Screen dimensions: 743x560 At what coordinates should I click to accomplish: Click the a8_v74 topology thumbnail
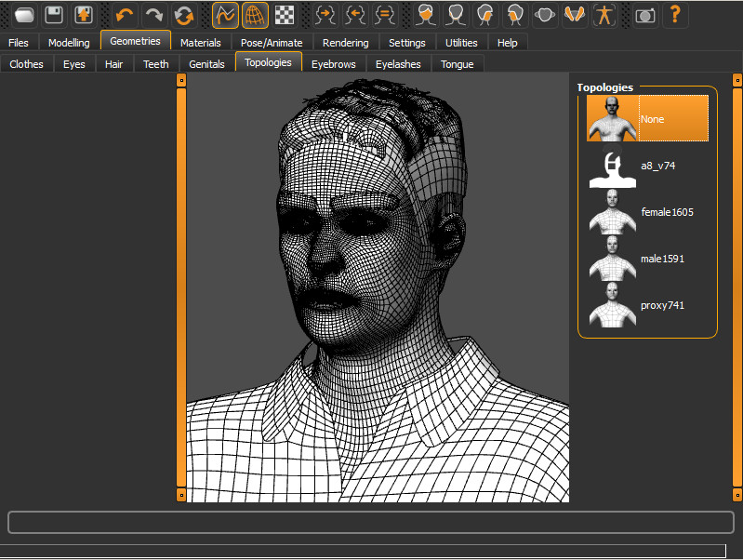tap(611, 166)
